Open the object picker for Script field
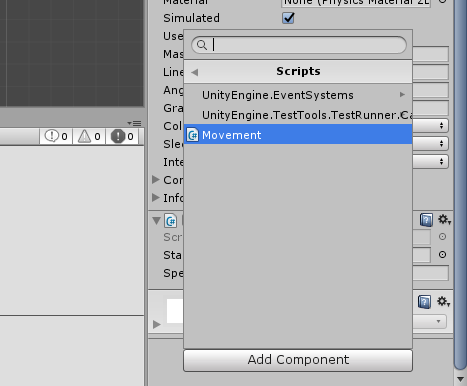This screenshot has width=467, height=386. coord(442,237)
